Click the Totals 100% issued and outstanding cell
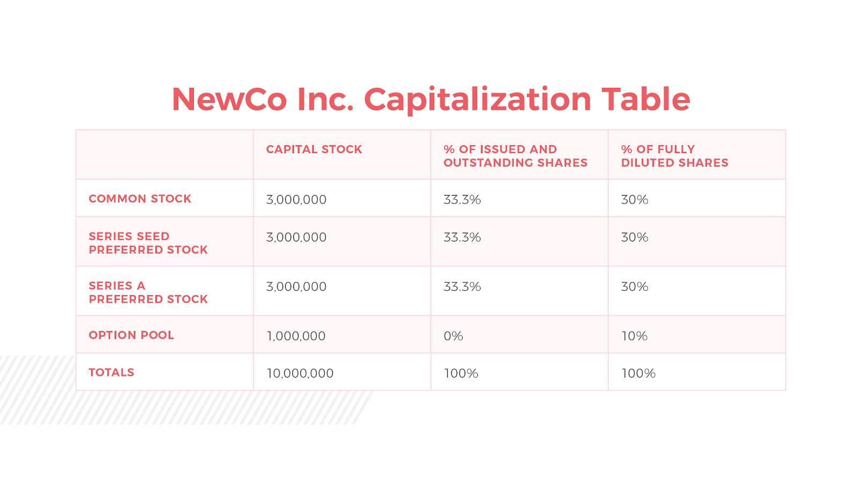 coord(461,374)
